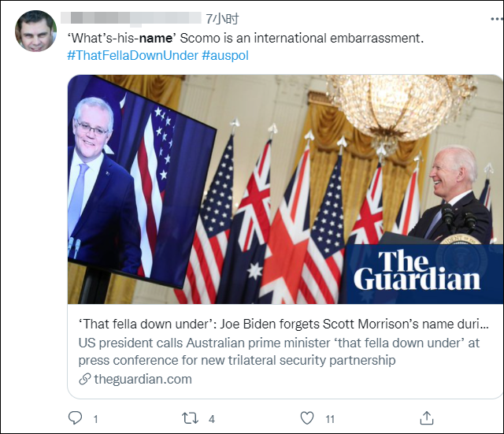Like the tweet with the heart icon
This screenshot has width=504, height=434.
tap(306, 418)
